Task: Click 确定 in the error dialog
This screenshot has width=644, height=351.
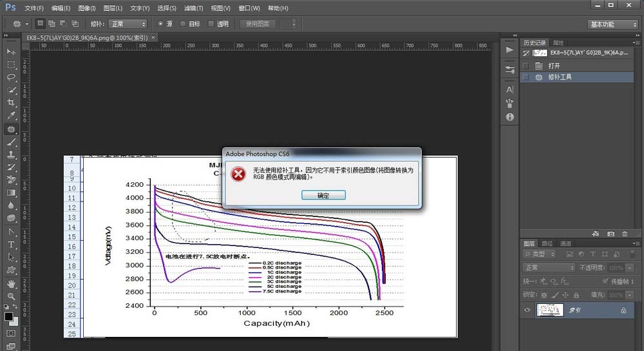Action: coord(323,195)
